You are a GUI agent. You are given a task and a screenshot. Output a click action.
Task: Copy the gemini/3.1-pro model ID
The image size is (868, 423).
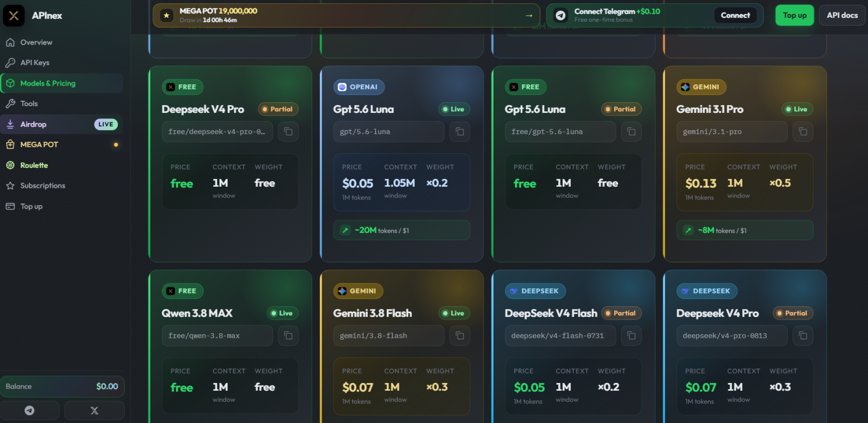[803, 132]
